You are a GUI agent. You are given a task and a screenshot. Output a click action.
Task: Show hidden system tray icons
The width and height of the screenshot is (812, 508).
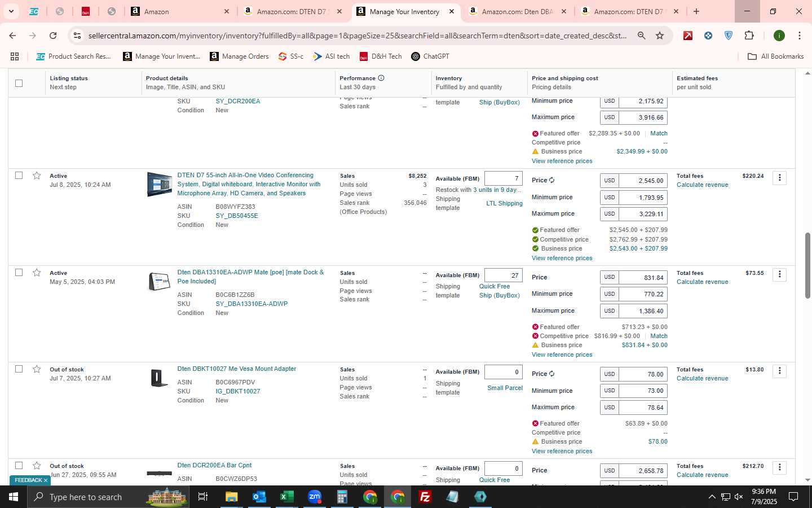point(712,497)
